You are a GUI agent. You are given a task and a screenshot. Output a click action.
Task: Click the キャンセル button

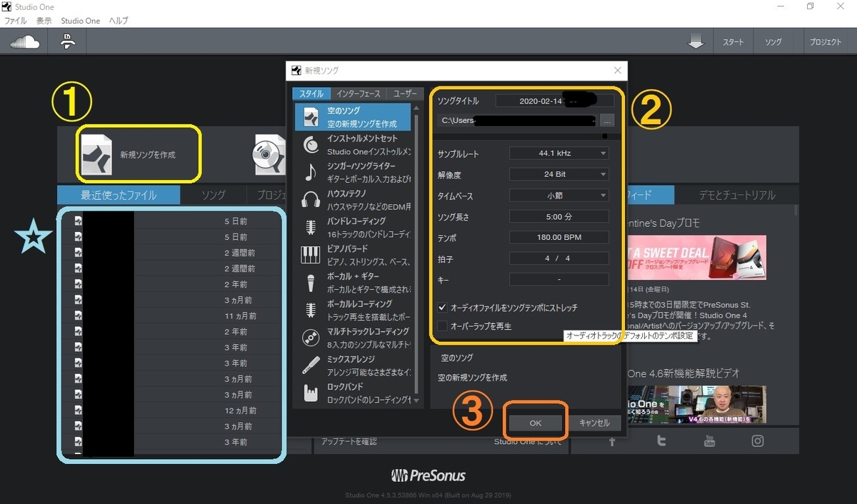click(594, 423)
